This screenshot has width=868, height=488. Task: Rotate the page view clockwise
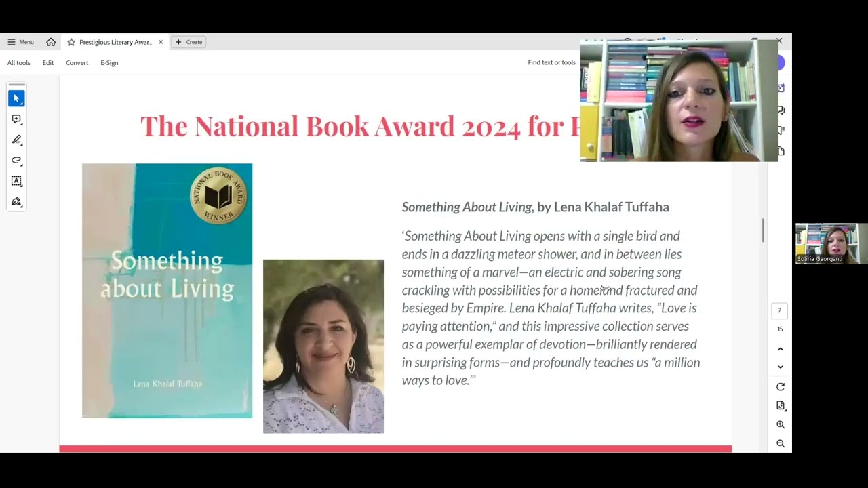[781, 387]
